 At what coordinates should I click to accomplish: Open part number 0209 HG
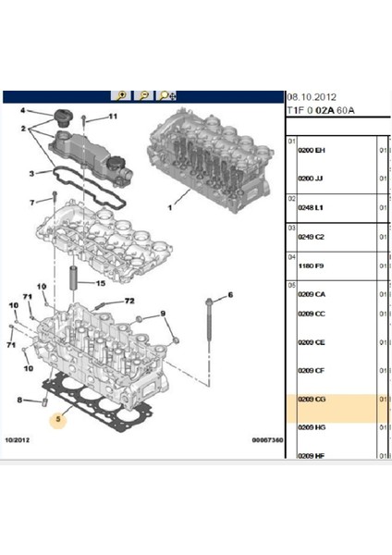pyautogui.click(x=312, y=427)
